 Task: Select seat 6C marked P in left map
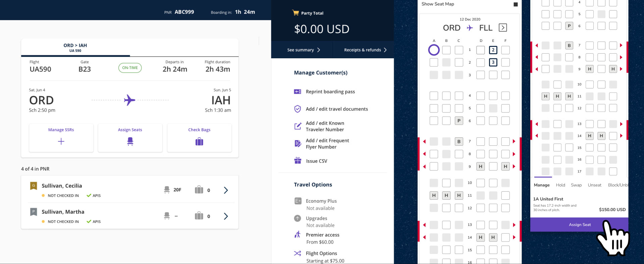(x=459, y=121)
